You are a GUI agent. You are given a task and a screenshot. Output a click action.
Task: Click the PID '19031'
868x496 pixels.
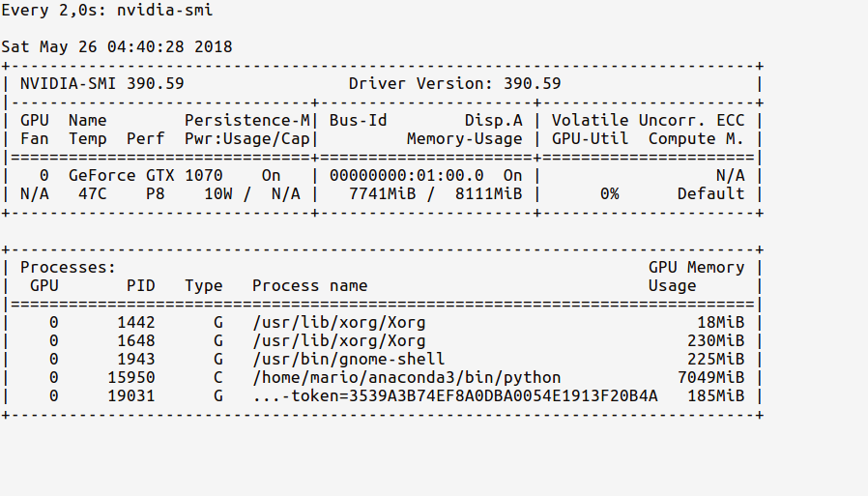tap(131, 396)
